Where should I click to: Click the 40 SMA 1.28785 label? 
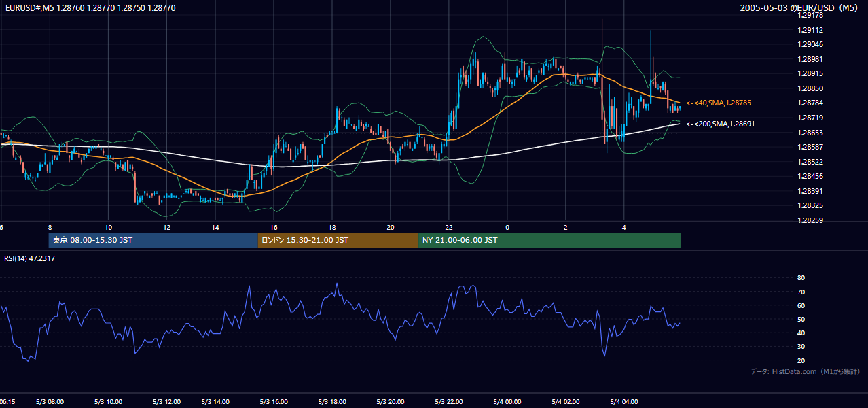click(718, 103)
